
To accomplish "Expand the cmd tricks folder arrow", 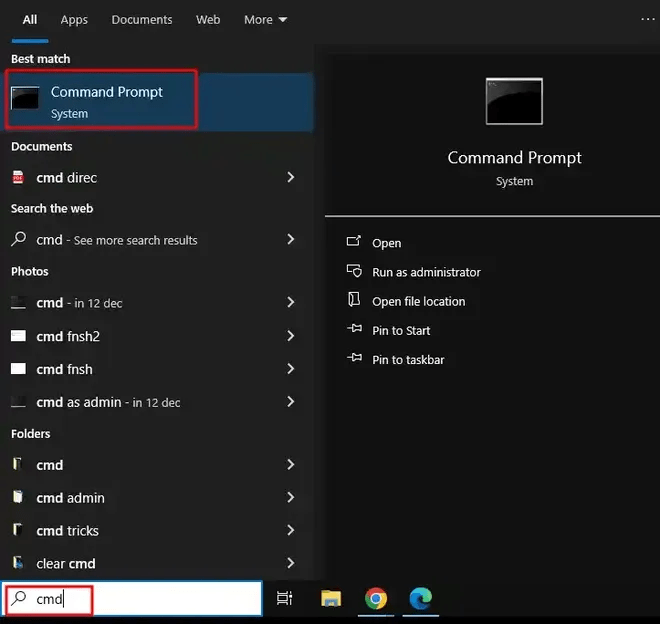I will 290,530.
